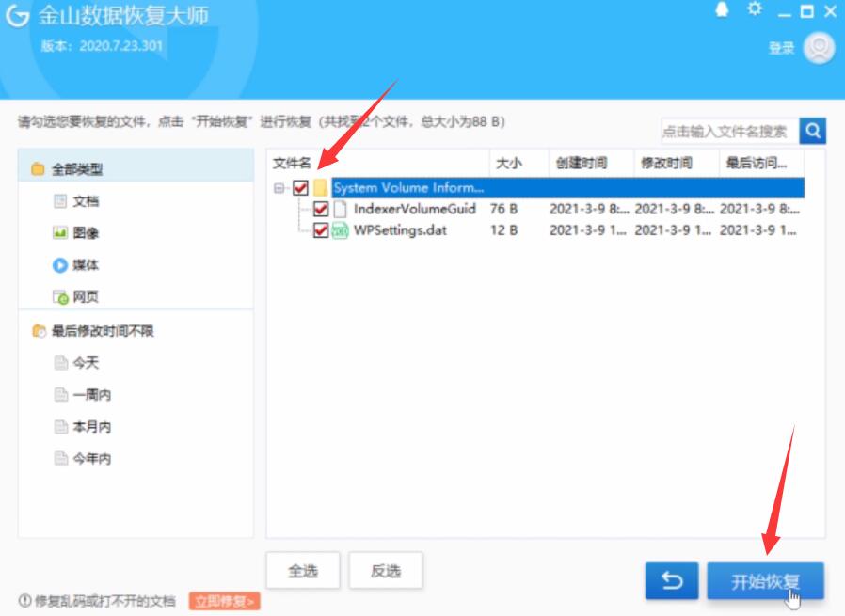Close the recovery window
845x616 pixels.
(x=831, y=11)
